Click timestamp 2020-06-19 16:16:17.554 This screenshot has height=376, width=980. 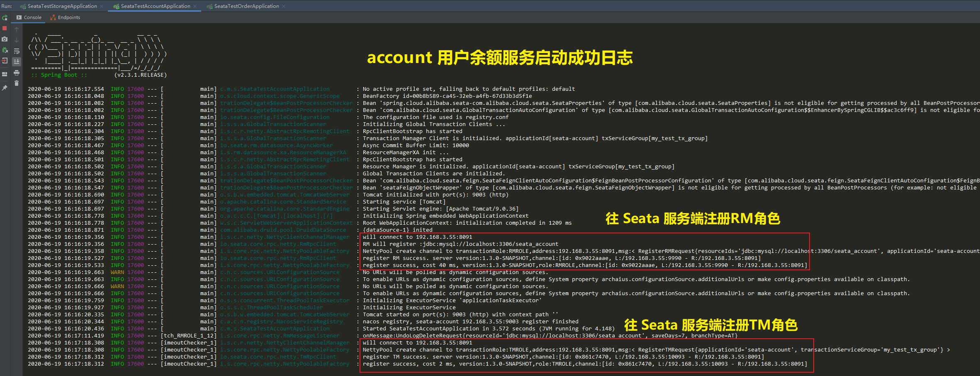[x=66, y=89]
